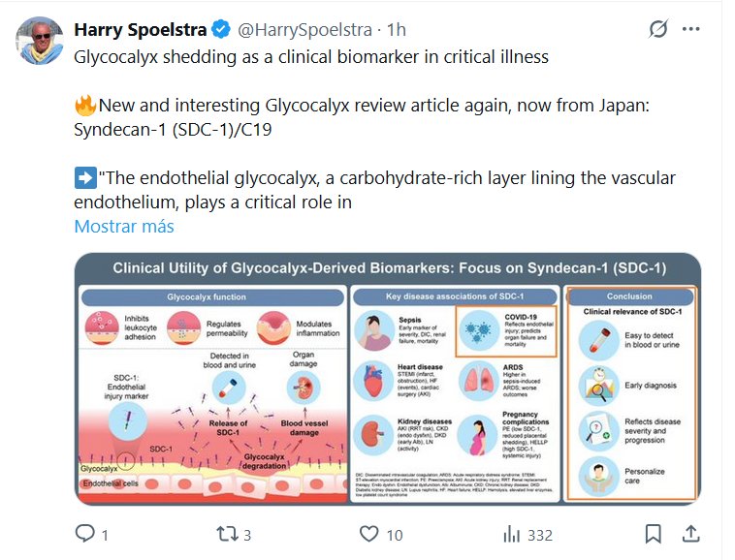Screen dimensions: 735x560
Task: Click the tweet's first line about Glycocalyx shedding
Action: click(311, 56)
